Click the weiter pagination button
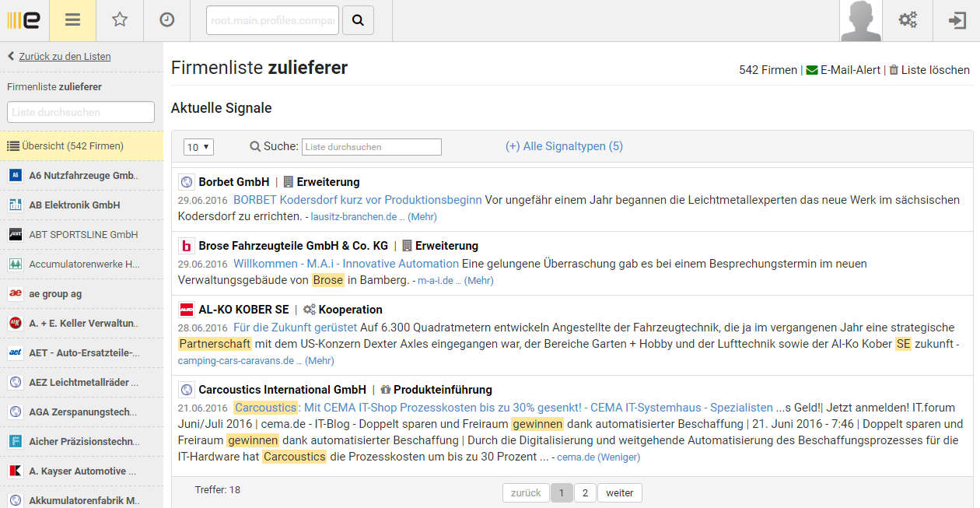This screenshot has width=980, height=508. (620, 493)
